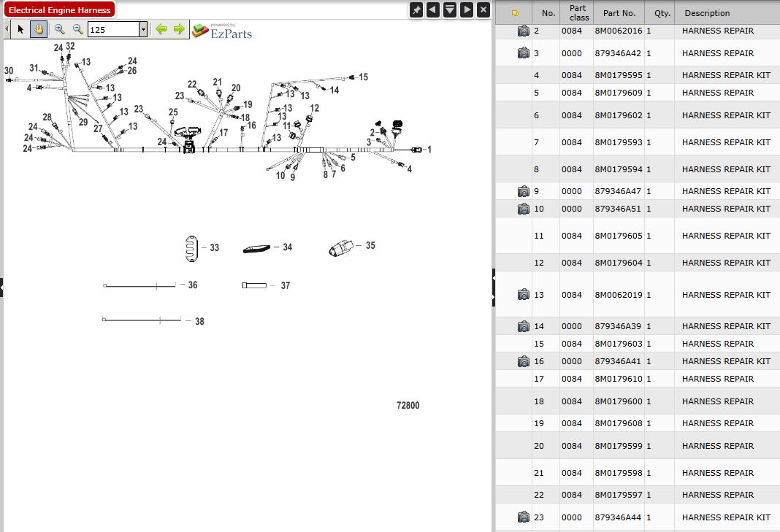780x532 pixels.
Task: Pin the diagram panel
Action: [x=416, y=9]
